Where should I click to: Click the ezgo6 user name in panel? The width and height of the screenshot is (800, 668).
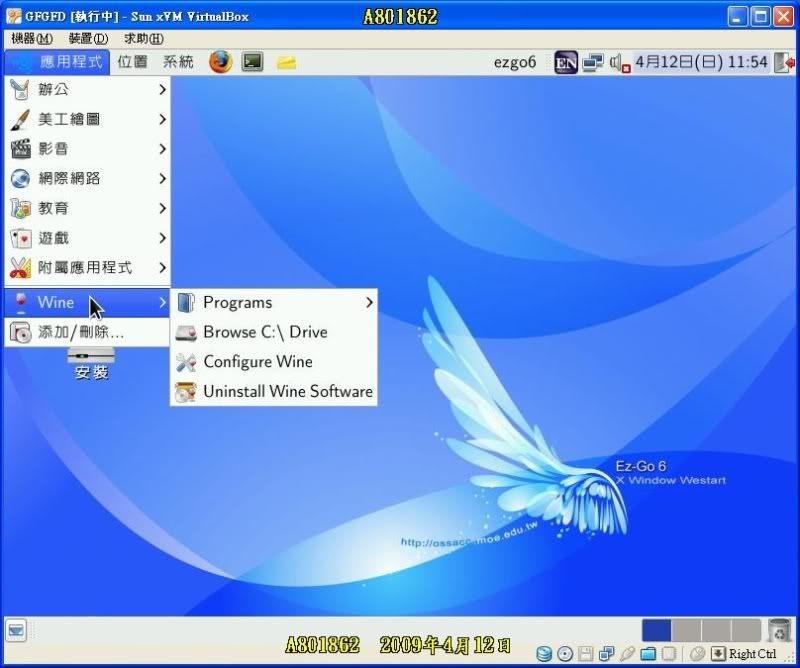coord(515,62)
